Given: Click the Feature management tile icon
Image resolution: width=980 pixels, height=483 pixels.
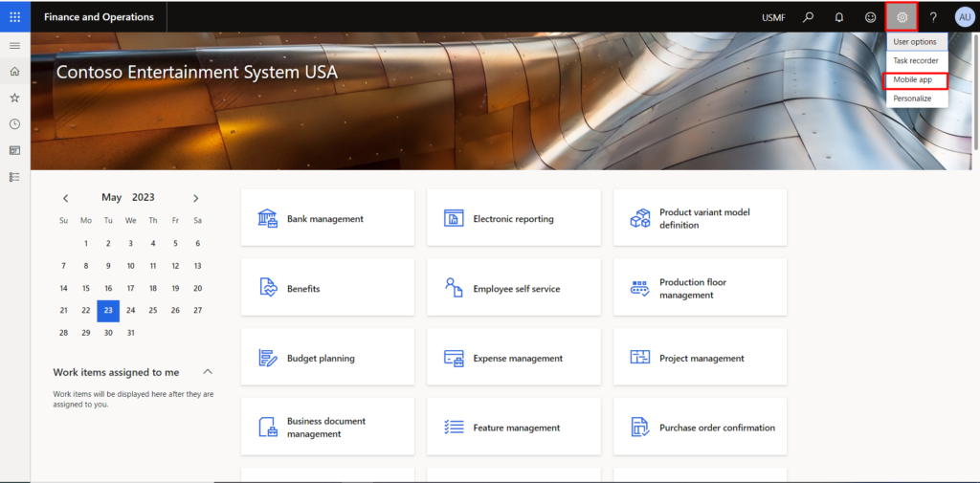Looking at the screenshot, I should pos(454,428).
